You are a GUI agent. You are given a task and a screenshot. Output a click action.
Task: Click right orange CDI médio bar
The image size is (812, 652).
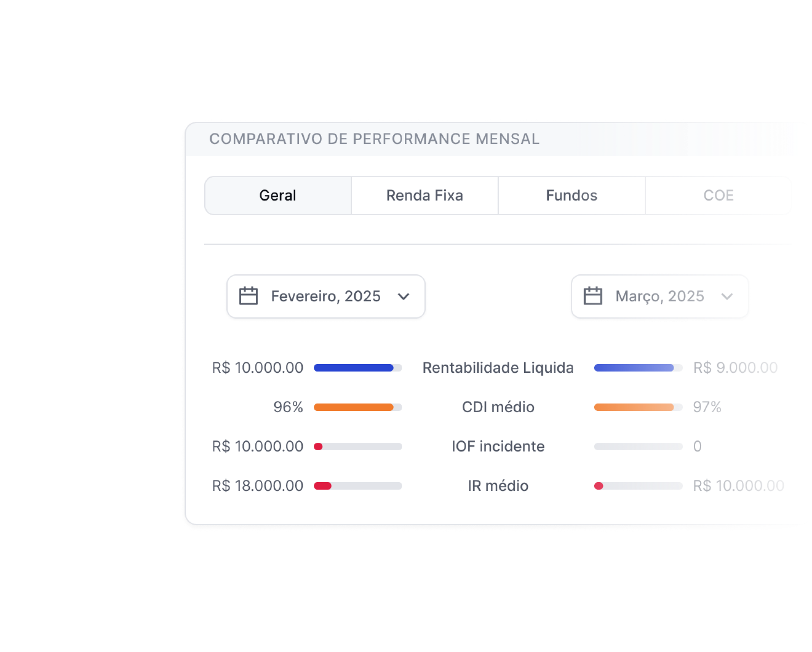634,407
